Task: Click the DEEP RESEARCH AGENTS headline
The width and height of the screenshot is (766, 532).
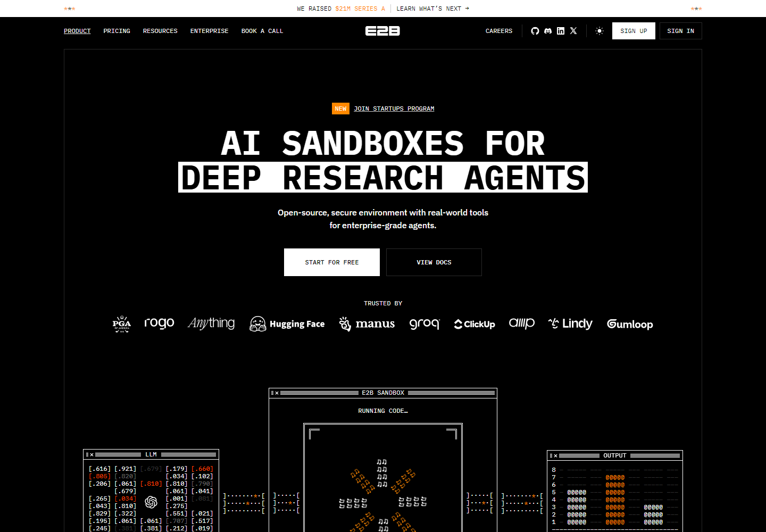Action: [383, 177]
